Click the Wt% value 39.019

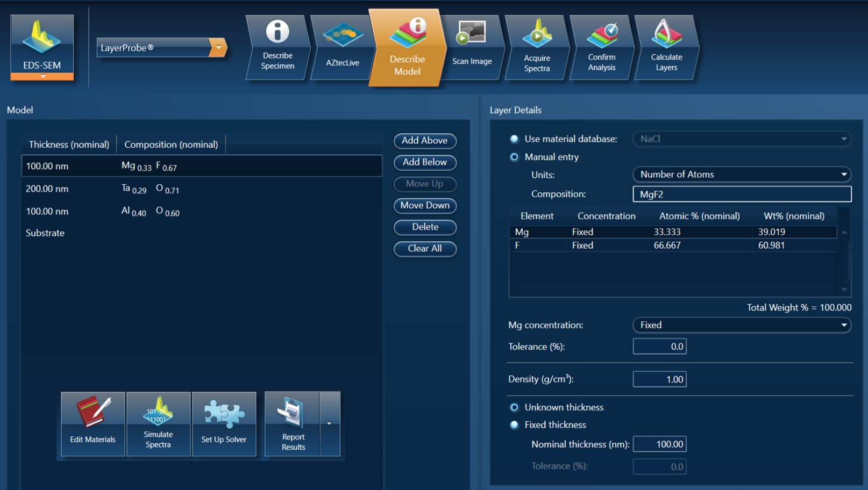[771, 232]
